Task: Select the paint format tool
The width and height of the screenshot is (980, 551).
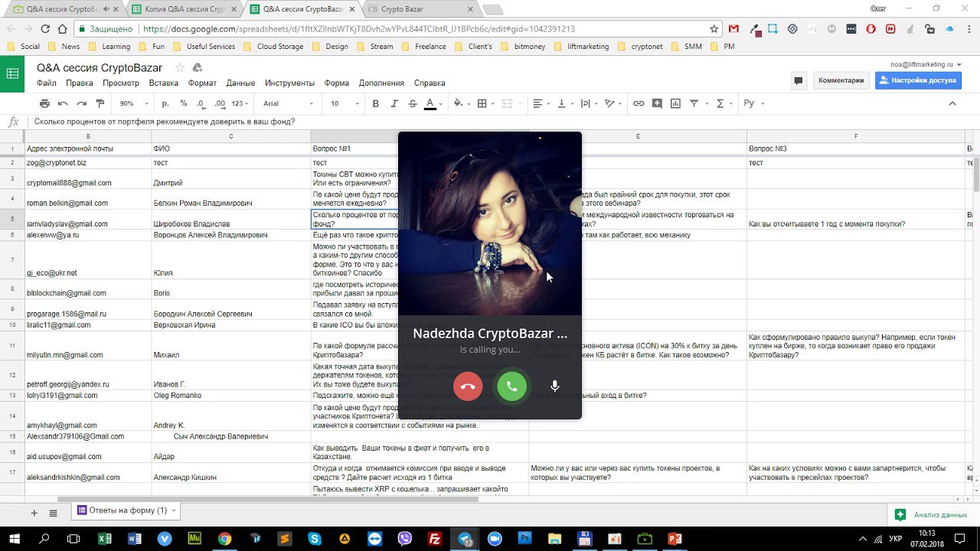Action: coord(100,103)
